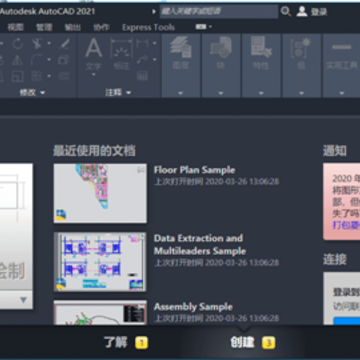The image size is (360, 360).
Task: Open the Group (组) panel icon
Action: coord(301,47)
